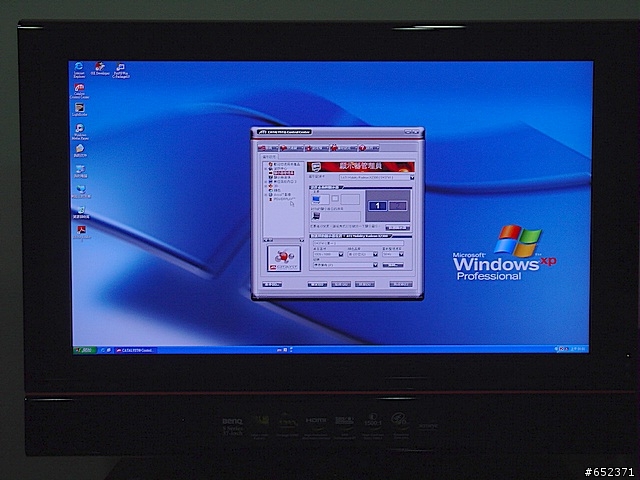The width and height of the screenshot is (640, 480).
Task: Click the Basic button at bottom left
Action: point(272,284)
